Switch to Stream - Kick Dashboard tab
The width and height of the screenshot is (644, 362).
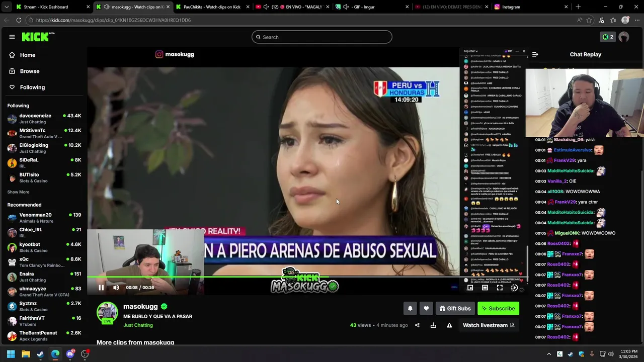click(52, 7)
